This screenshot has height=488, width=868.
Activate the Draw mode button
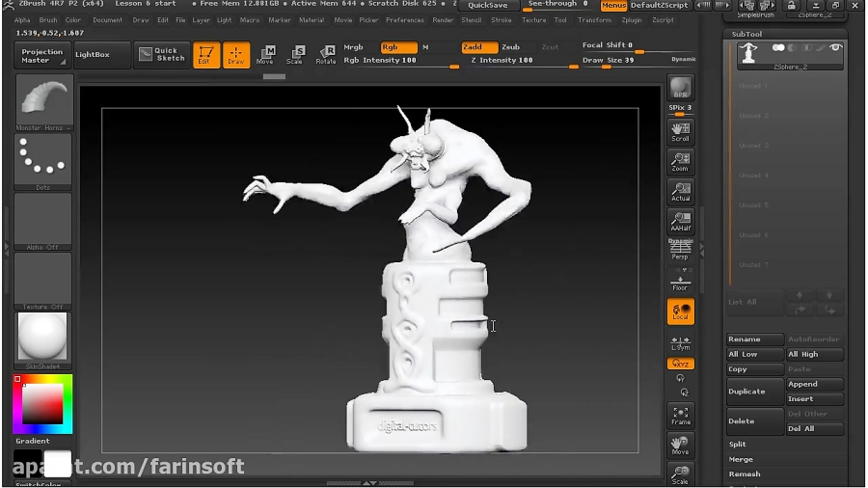236,55
